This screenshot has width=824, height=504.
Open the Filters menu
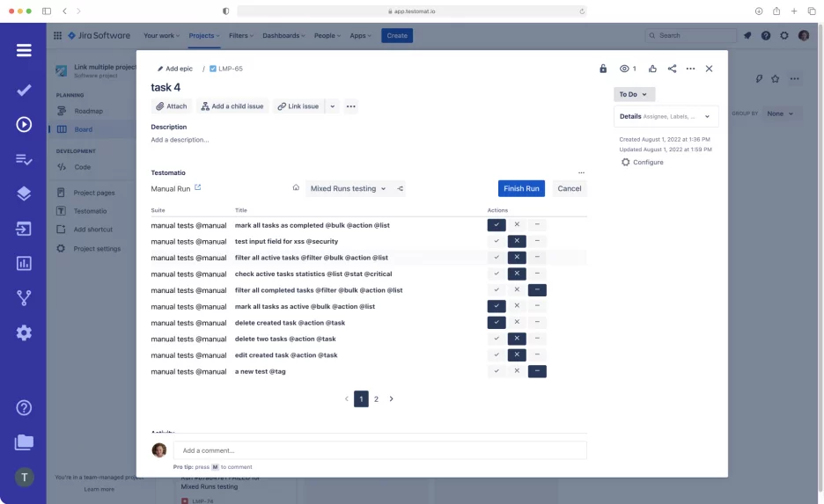click(x=240, y=36)
